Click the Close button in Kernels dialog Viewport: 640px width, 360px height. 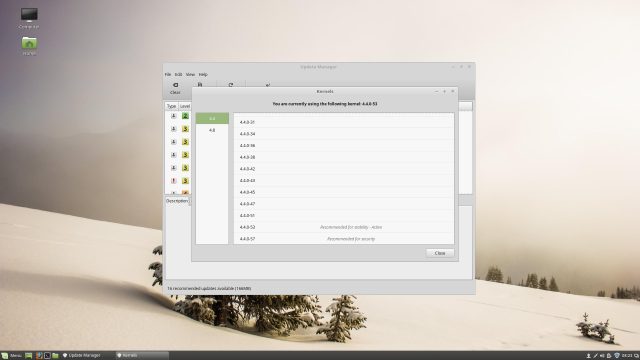pos(440,253)
